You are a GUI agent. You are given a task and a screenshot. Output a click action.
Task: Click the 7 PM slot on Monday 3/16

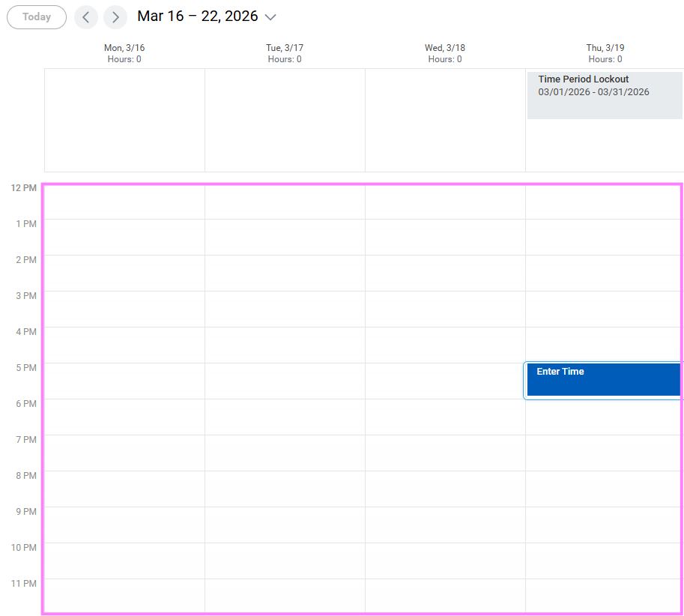click(124, 453)
